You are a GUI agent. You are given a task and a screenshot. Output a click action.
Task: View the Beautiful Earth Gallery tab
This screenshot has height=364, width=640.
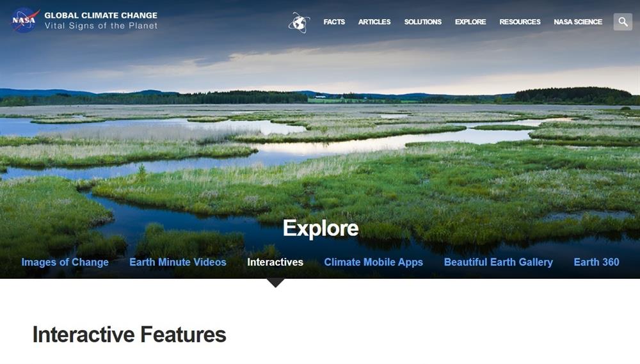[499, 262]
